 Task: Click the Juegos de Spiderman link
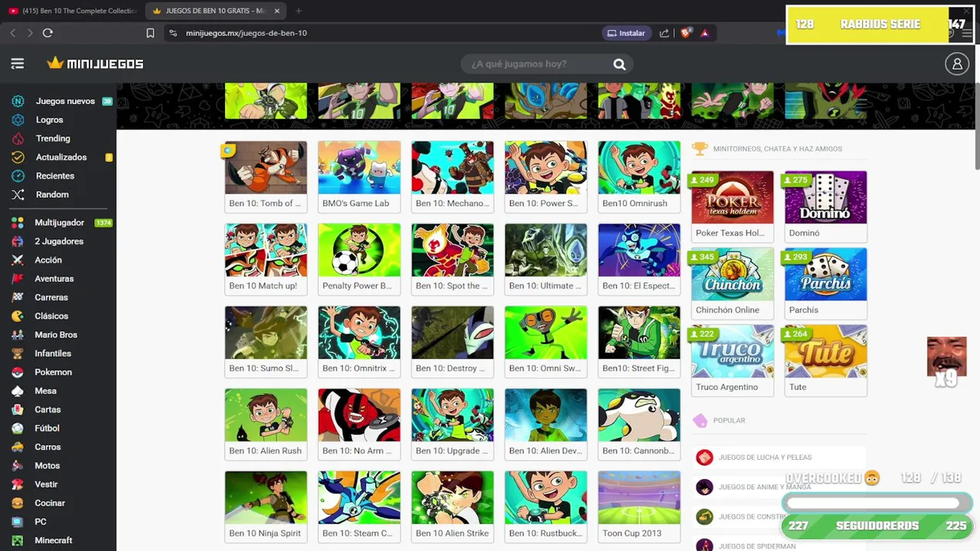tap(757, 546)
